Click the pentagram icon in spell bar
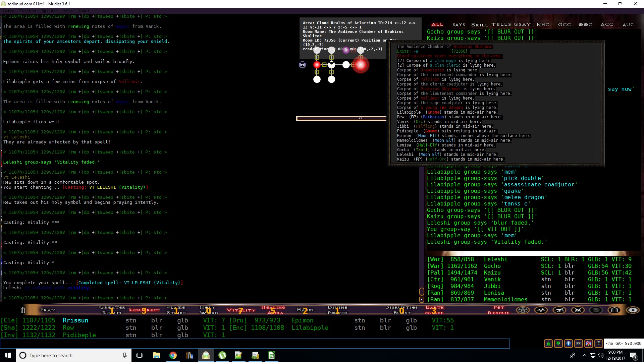This screenshot has height=362, width=644. pos(523,310)
